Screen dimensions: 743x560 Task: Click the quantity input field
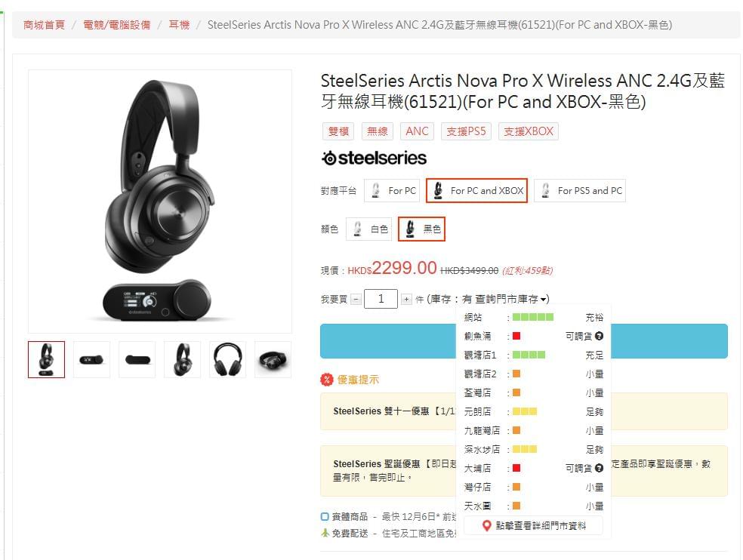[x=381, y=299]
